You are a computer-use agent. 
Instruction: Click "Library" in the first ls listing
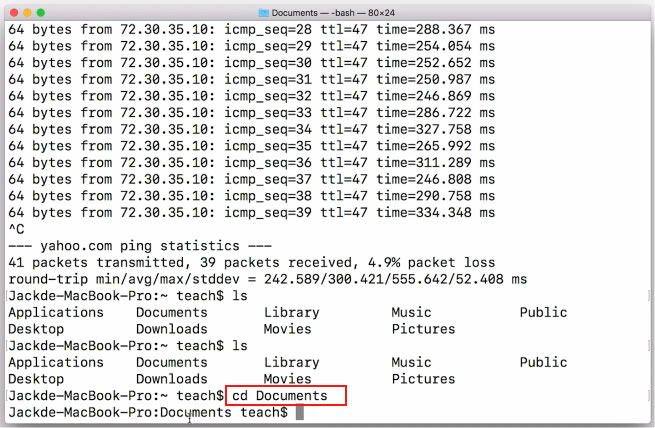coord(291,312)
